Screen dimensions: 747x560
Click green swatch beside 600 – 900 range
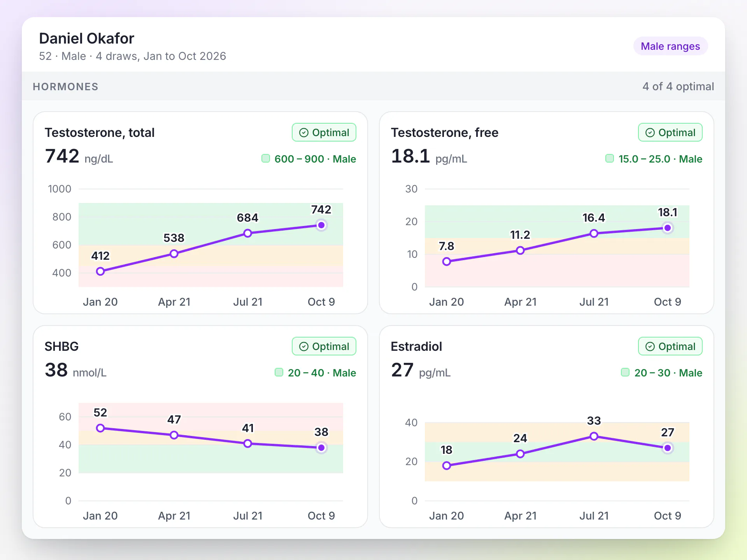pos(266,158)
